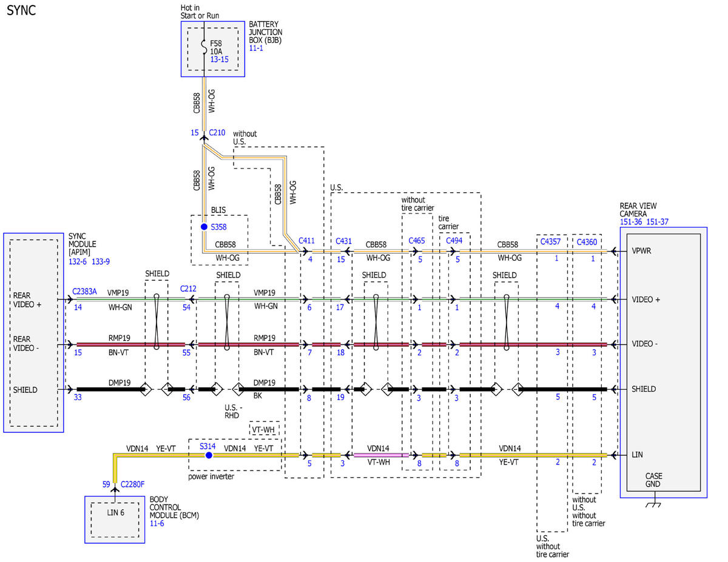
Task: Click the LIN 6 label in the BCM
Action: click(116, 512)
